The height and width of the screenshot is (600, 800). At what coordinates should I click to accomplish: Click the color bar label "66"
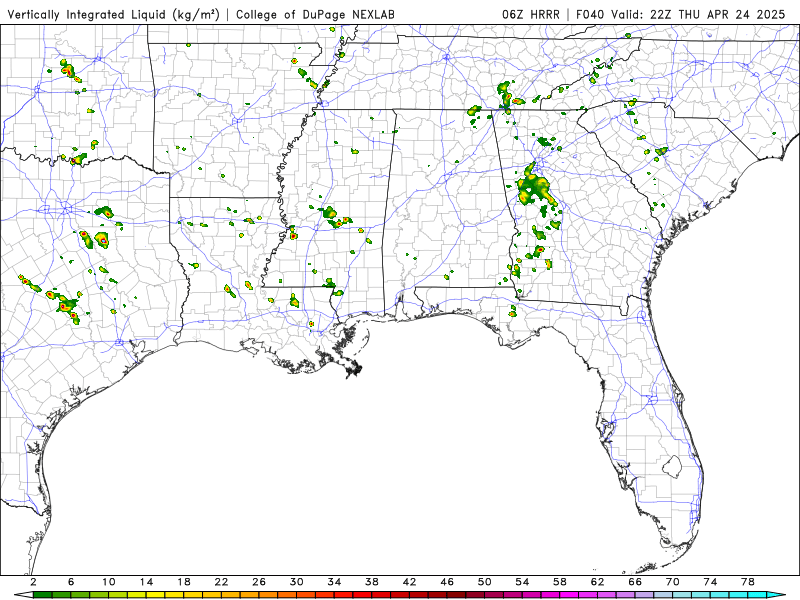point(635,582)
